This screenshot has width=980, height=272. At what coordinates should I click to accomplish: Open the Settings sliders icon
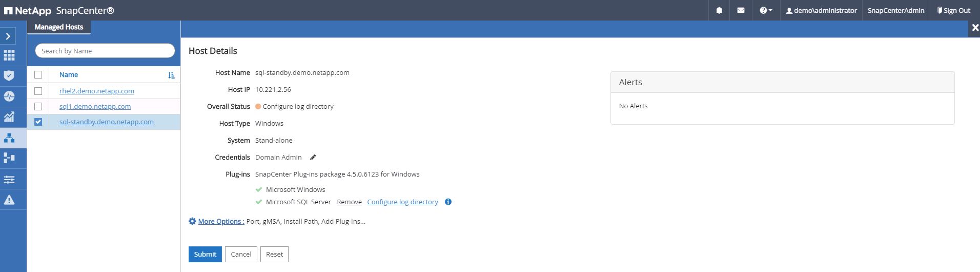[x=9, y=179]
